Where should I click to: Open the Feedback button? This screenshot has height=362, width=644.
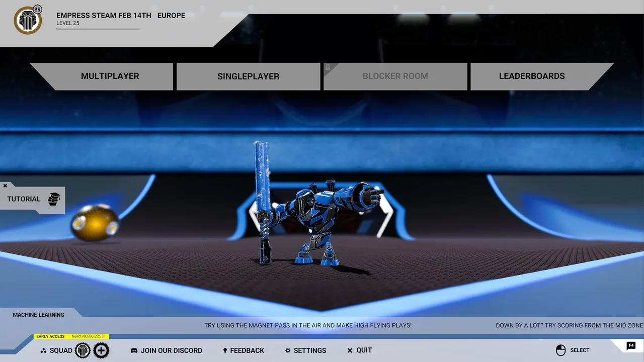coord(244,350)
